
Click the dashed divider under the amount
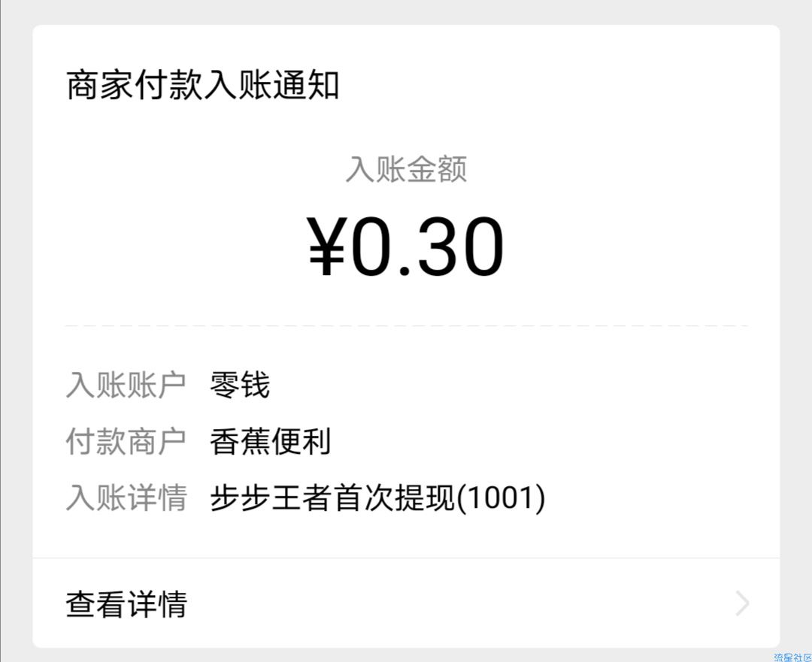[x=406, y=326]
